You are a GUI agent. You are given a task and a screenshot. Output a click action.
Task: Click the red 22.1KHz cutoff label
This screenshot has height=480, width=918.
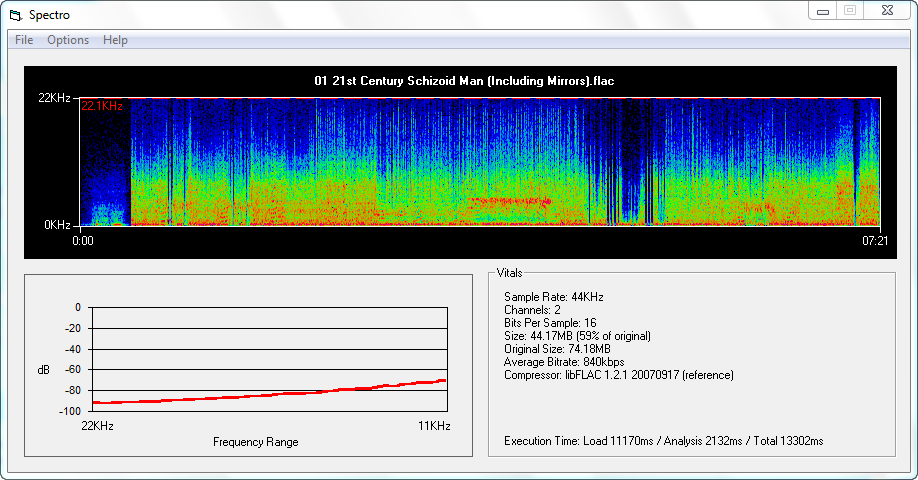[x=102, y=106]
